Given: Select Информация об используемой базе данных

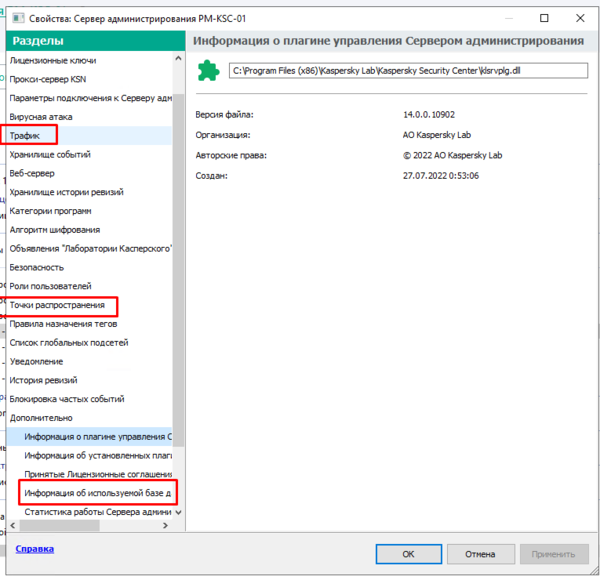Looking at the screenshot, I should [x=98, y=493].
